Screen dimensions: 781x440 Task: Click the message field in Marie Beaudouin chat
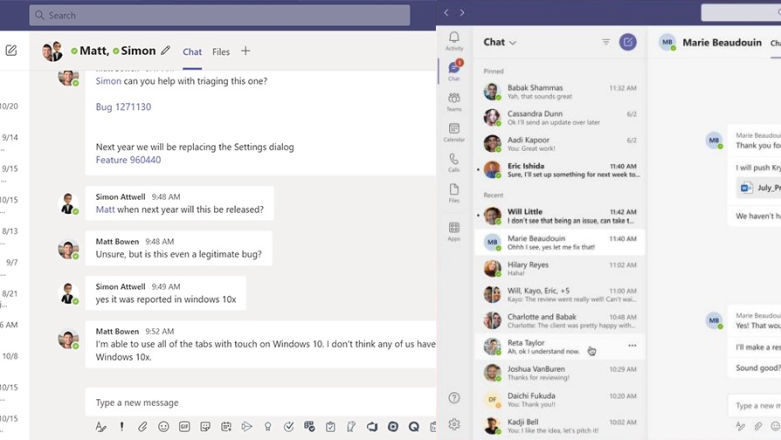tap(755, 406)
